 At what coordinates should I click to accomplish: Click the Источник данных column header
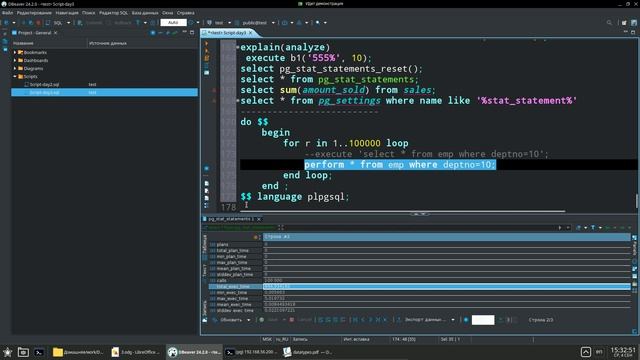click(x=108, y=43)
